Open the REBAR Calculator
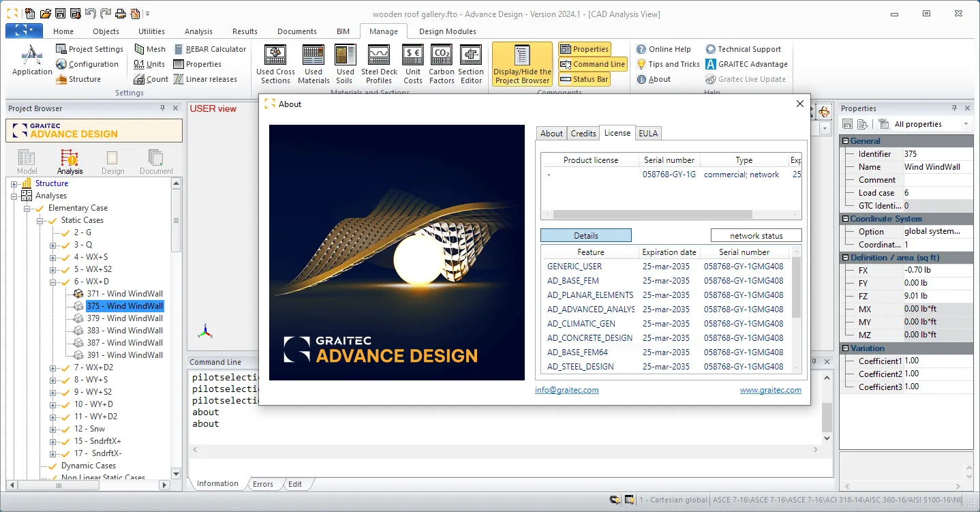This screenshot has height=512, width=980. click(x=210, y=49)
